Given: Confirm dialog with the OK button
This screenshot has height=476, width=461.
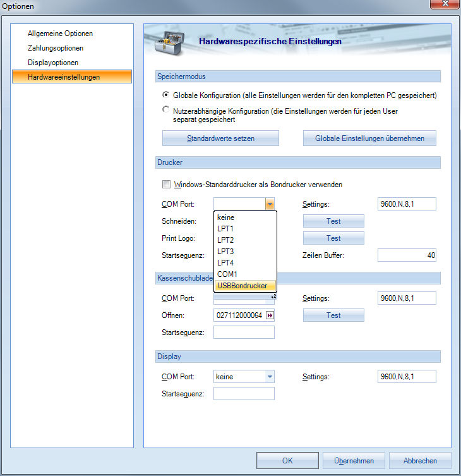Looking at the screenshot, I should point(287,461).
